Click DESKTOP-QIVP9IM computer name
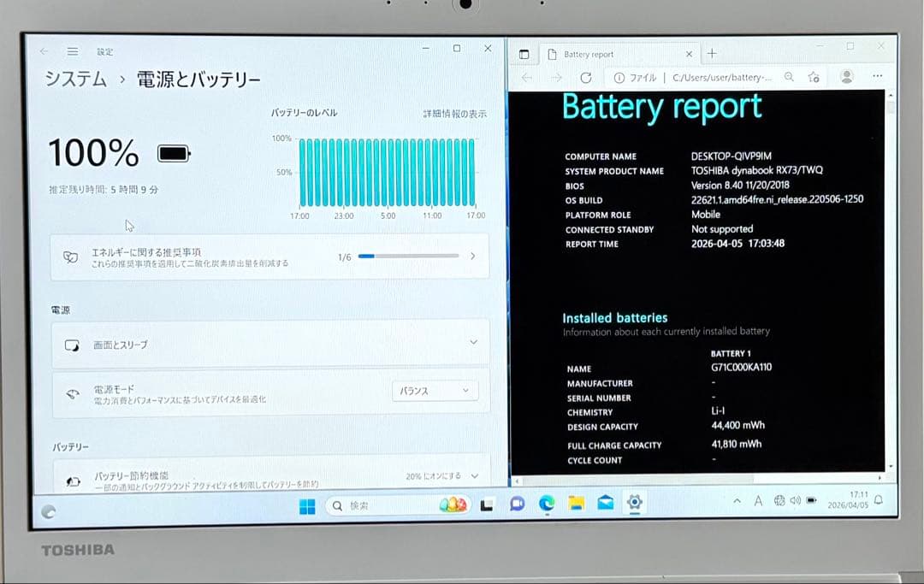 [731, 156]
